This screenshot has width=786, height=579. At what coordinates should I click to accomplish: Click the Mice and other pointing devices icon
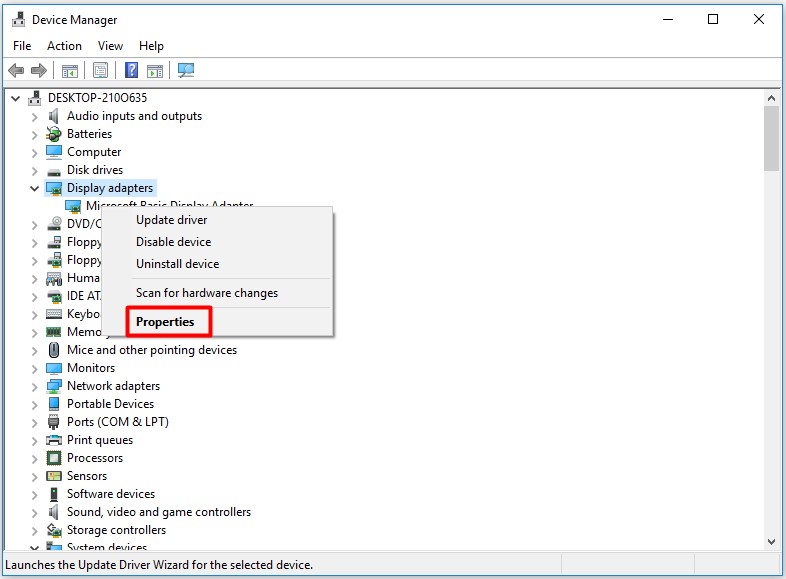click(x=54, y=350)
